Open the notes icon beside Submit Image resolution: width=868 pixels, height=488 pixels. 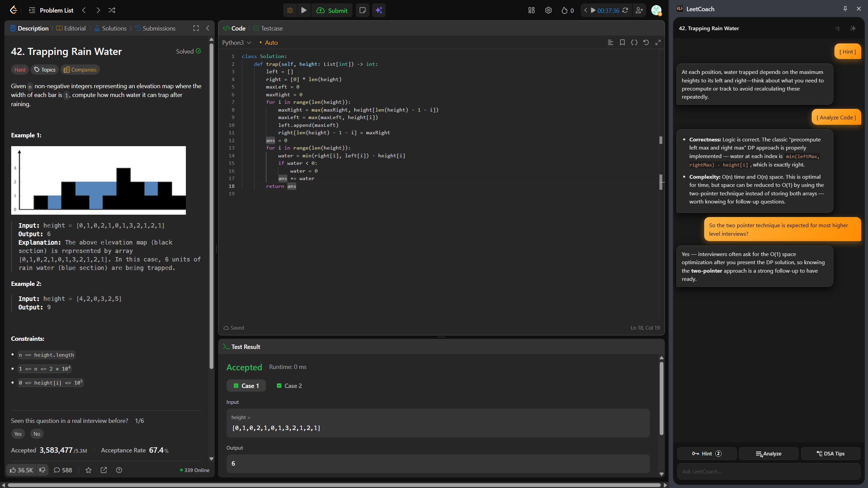(x=362, y=10)
